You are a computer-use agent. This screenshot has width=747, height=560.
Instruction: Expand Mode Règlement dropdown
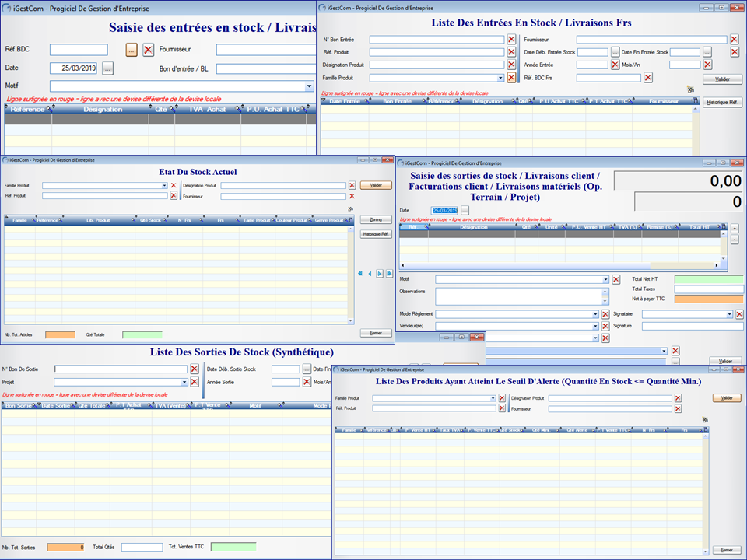[x=595, y=314]
